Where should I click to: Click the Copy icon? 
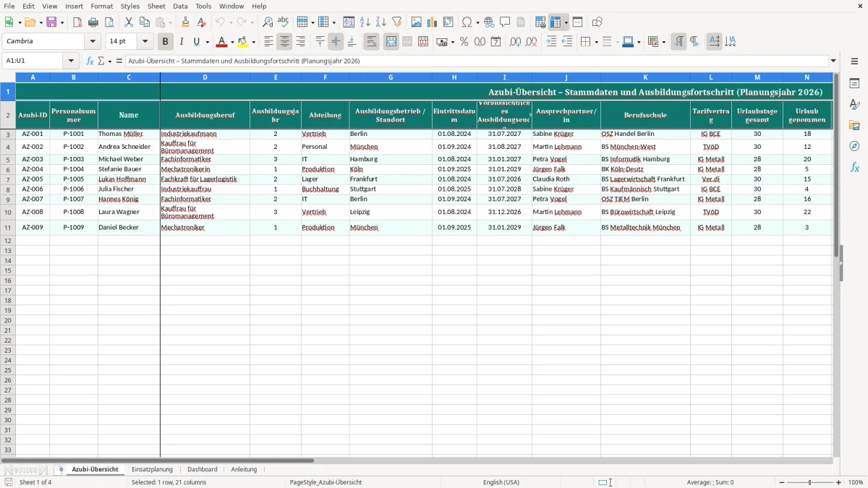coord(145,22)
